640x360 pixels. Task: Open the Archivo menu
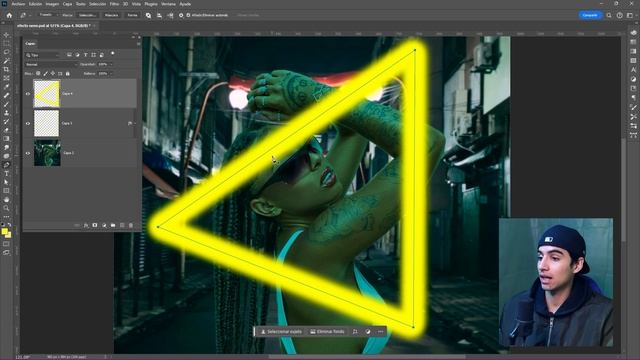(18, 4)
